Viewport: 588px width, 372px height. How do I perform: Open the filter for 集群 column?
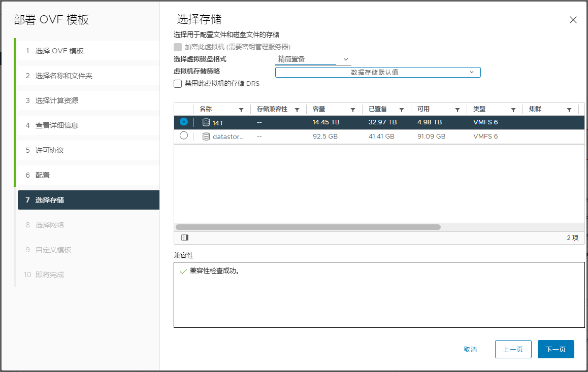point(569,110)
